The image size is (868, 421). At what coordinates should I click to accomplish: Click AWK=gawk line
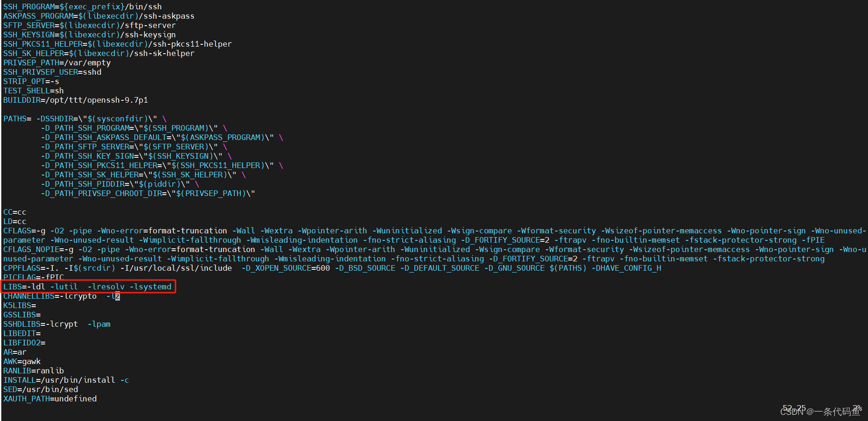pos(22,361)
